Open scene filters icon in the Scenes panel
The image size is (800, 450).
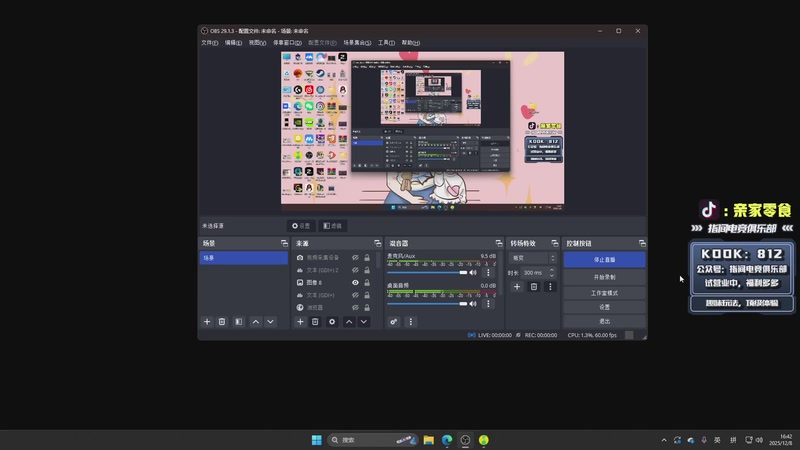(x=238, y=321)
